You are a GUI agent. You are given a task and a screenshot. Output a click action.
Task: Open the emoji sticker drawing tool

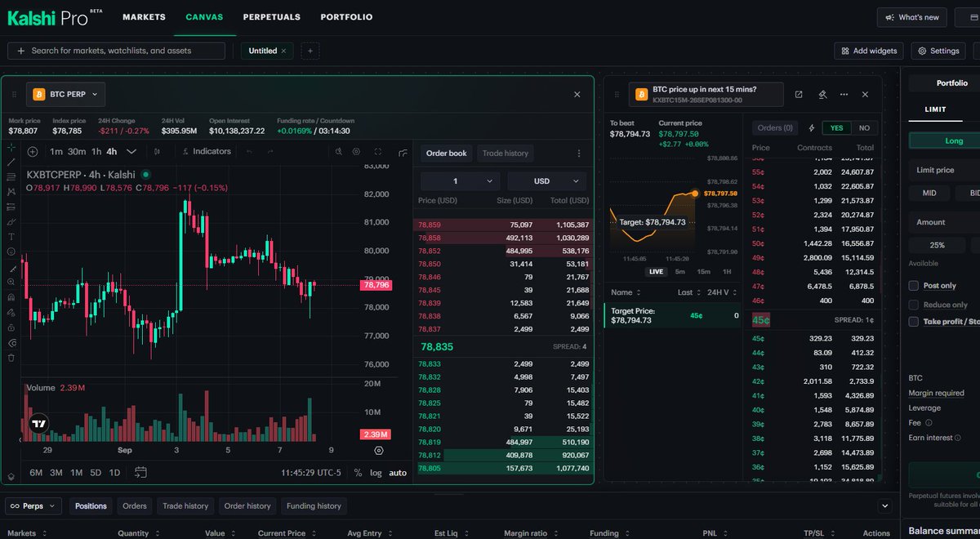[11, 252]
